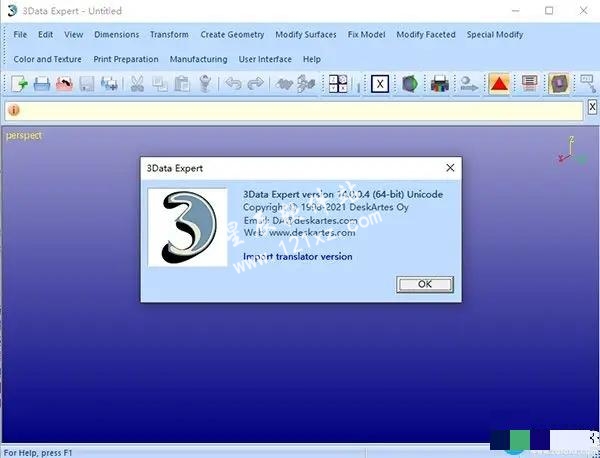Image resolution: width=600 pixels, height=458 pixels.
Task: Click the 'perspect' viewport label
Action: point(24,135)
